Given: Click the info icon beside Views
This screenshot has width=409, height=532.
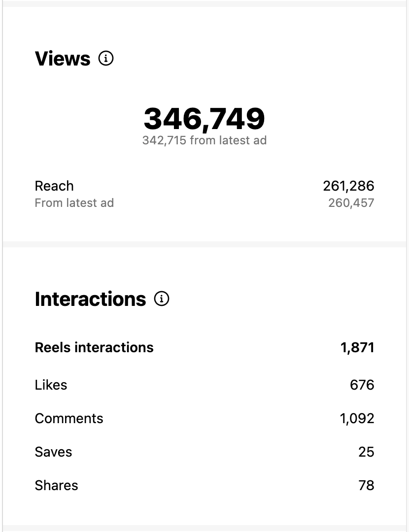Looking at the screenshot, I should (x=106, y=59).
